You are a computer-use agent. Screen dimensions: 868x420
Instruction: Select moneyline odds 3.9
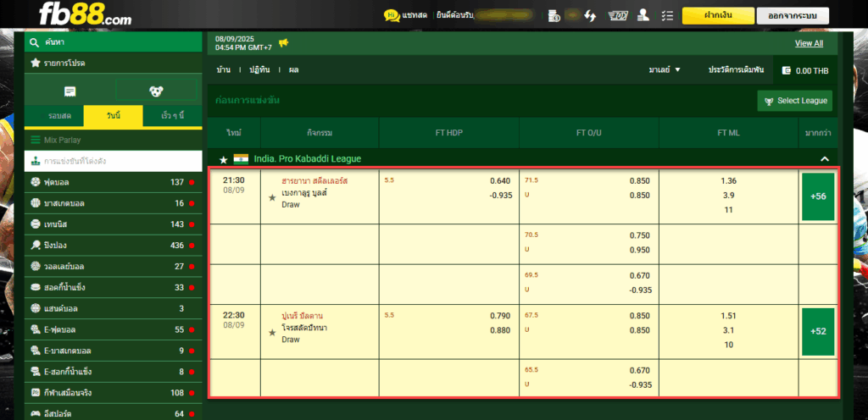(728, 195)
